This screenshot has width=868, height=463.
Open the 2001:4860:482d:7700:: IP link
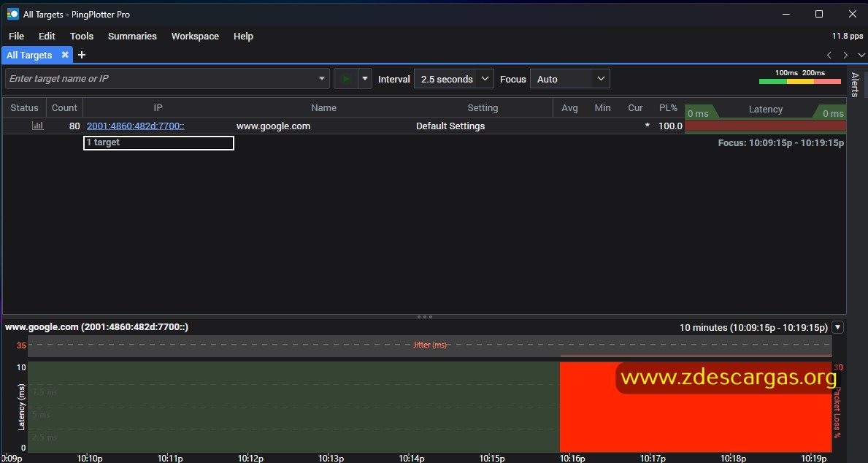[x=135, y=126]
